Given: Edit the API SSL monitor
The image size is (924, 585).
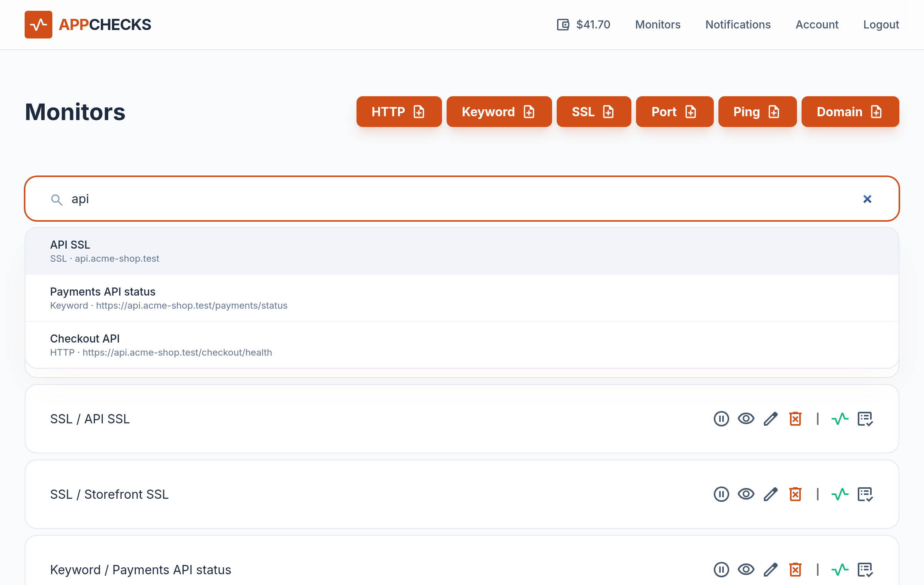Looking at the screenshot, I should click(771, 419).
